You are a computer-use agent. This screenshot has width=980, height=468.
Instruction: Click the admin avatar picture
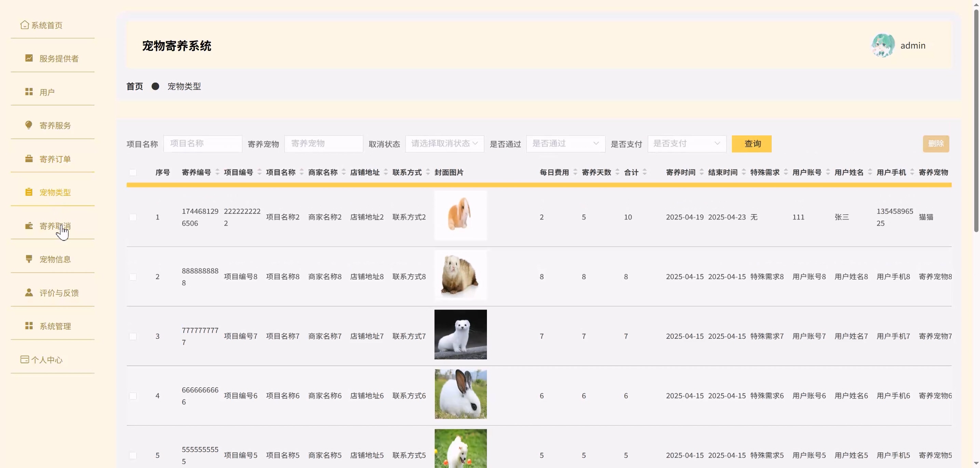click(x=883, y=46)
